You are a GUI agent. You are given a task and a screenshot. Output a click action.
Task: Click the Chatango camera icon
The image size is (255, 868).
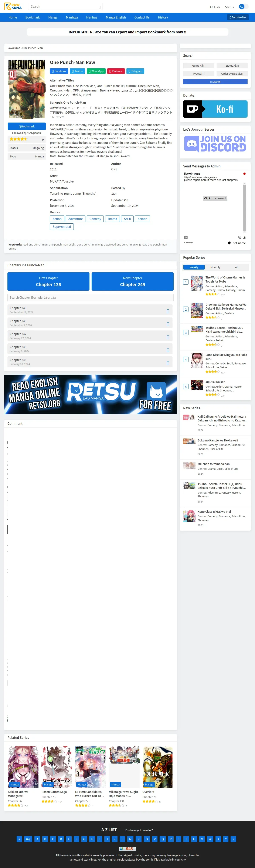click(x=186, y=238)
